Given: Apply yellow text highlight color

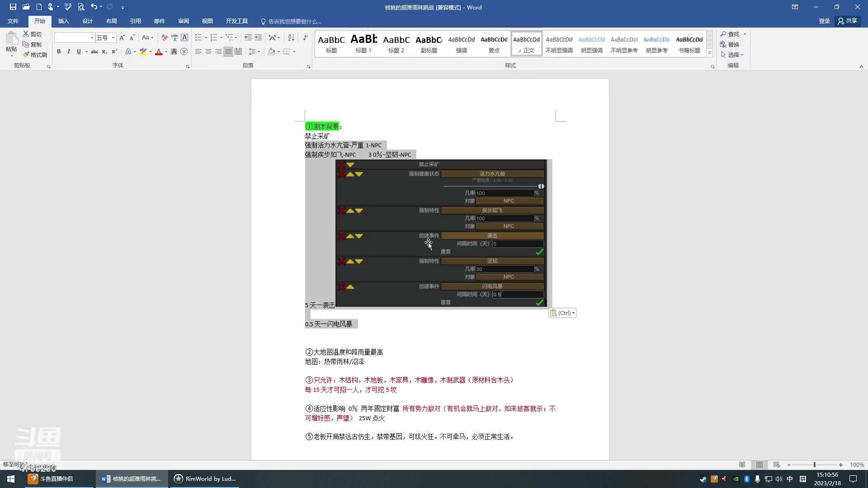Looking at the screenshot, I should [x=143, y=52].
